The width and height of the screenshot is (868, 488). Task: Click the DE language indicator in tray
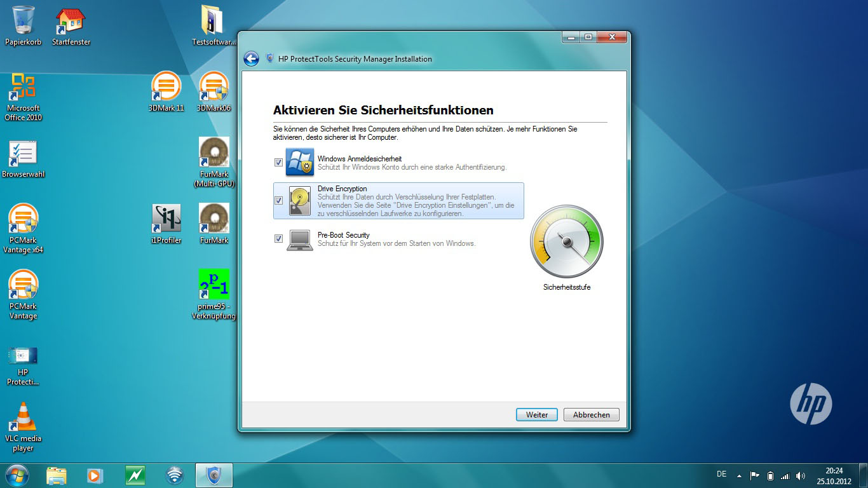pyautogui.click(x=721, y=474)
